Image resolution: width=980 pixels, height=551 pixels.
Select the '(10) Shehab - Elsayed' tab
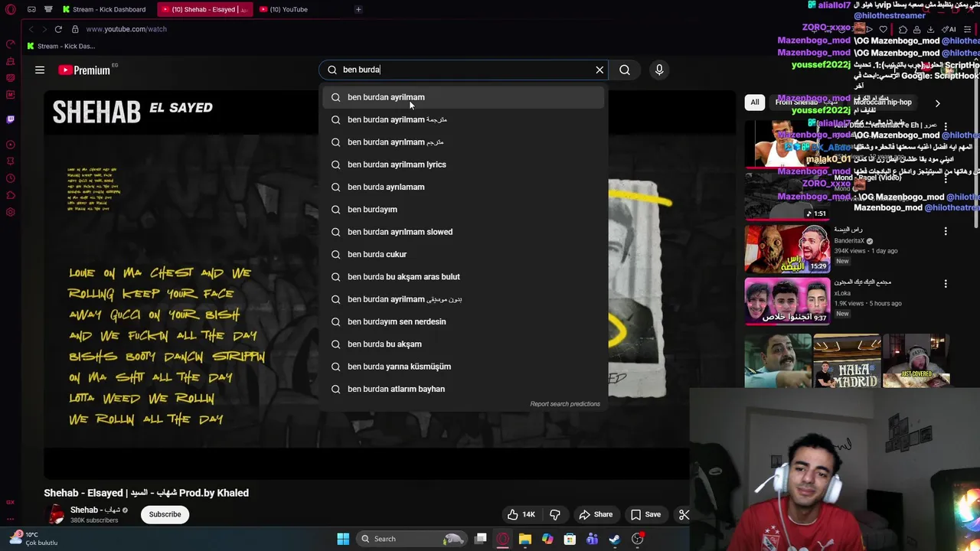(x=205, y=9)
